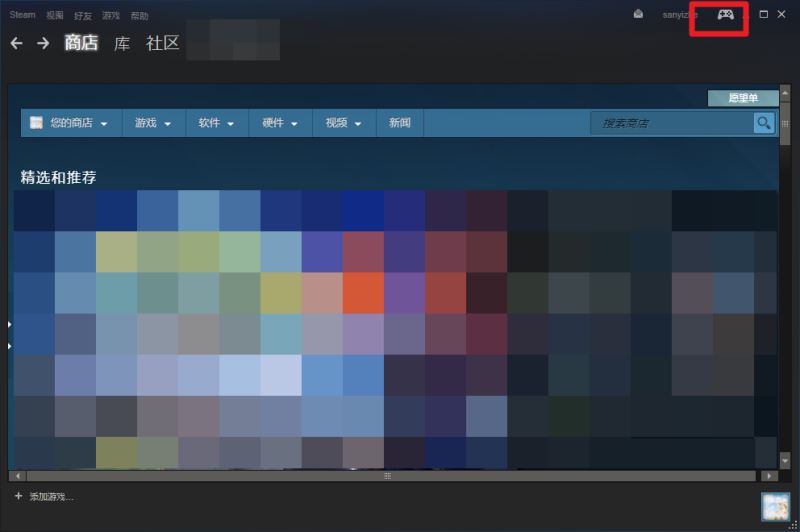Switch to the 库 tab
Screen dimensions: 800x532
coord(121,43)
